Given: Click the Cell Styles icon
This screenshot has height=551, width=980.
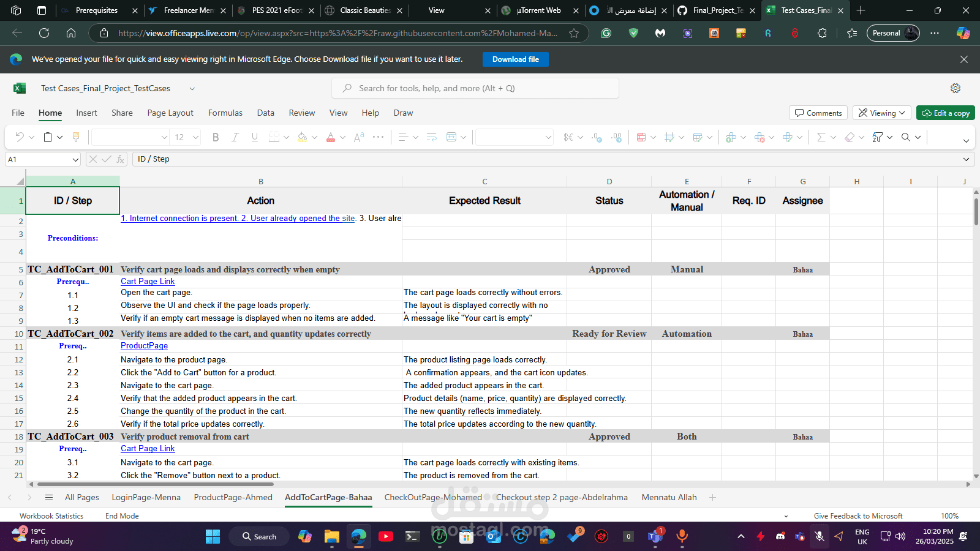Looking at the screenshot, I should (x=669, y=137).
